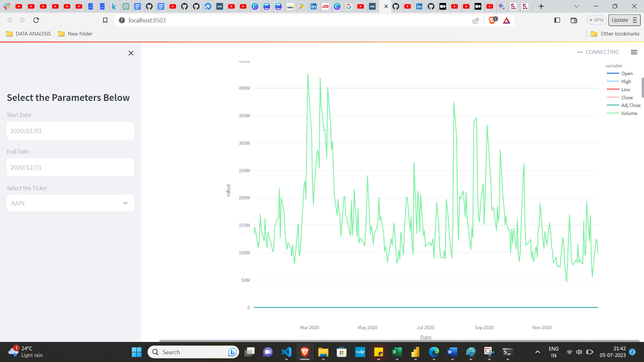Open the Brave Shields panel
This screenshot has height=362, width=644.
pos(492,20)
